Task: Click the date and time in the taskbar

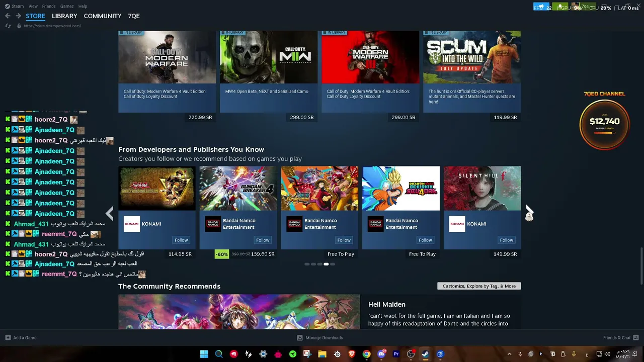Action: pyautogui.click(x=623, y=354)
